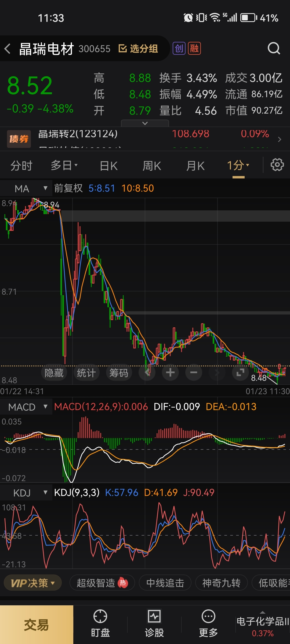
Task: Expand chart to fullscreen icon
Action: pos(240,372)
